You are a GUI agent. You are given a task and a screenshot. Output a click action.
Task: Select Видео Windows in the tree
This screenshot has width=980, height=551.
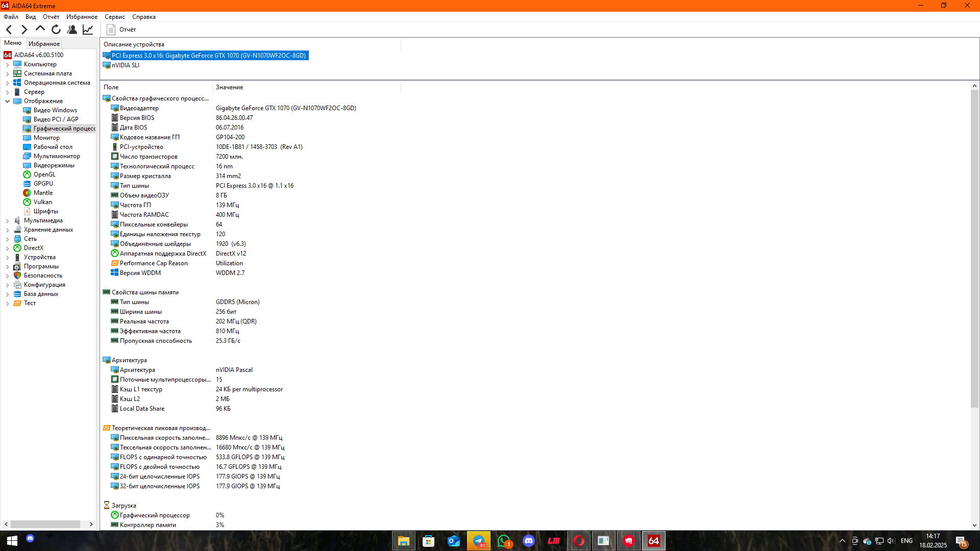pyautogui.click(x=55, y=110)
